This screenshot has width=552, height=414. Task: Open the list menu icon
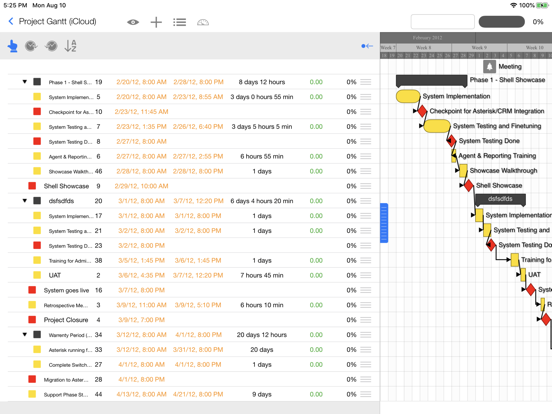pos(180,22)
